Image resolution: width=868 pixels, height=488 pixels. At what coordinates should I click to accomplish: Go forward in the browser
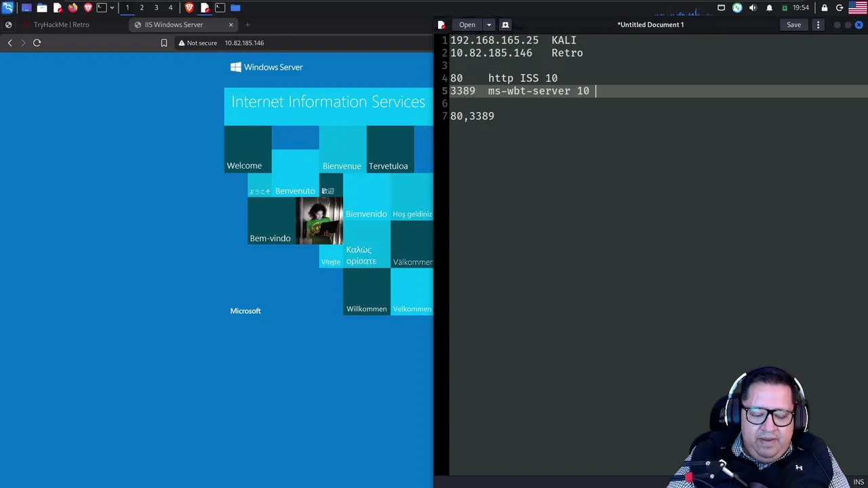23,43
